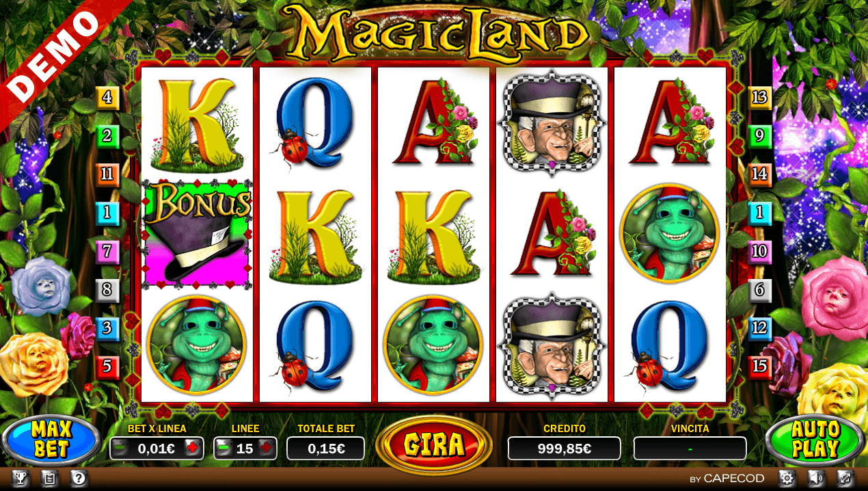Select payline 4 marker on left
This screenshot has height=491, width=868.
pyautogui.click(x=107, y=98)
